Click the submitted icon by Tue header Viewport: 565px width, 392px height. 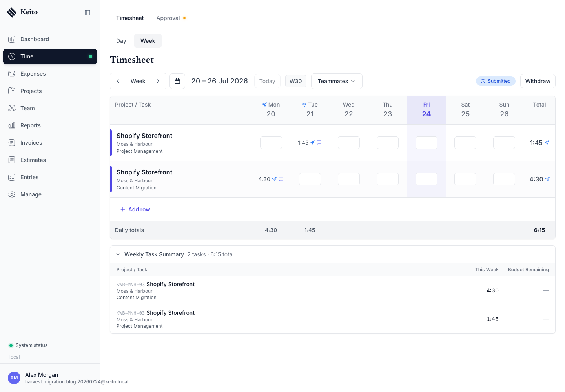pos(304,105)
